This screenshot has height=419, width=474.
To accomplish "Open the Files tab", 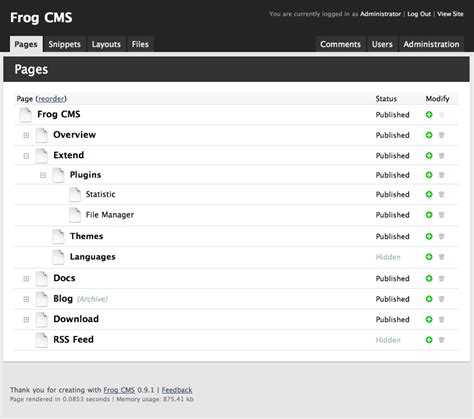I will click(x=140, y=44).
